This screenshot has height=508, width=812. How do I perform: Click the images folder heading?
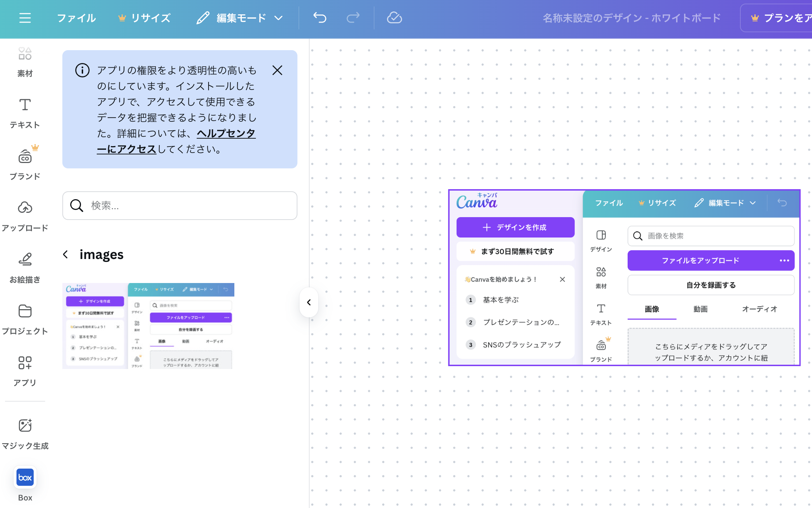[x=101, y=254]
